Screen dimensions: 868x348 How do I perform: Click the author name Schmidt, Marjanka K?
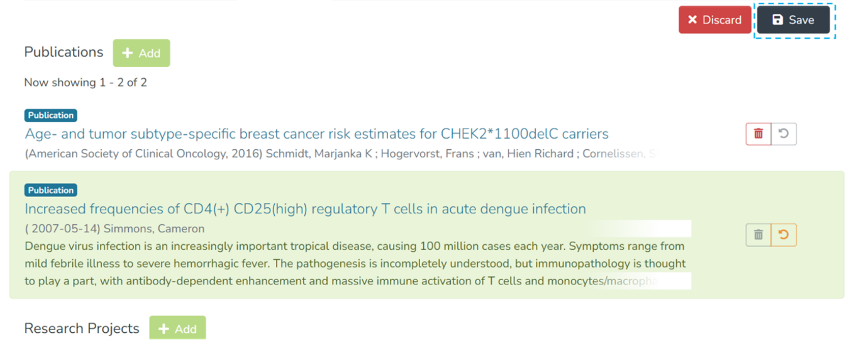(x=319, y=154)
